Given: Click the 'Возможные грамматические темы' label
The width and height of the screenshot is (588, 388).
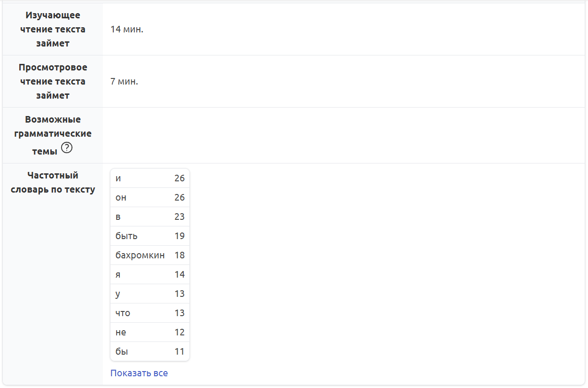Looking at the screenshot, I should (53, 134).
